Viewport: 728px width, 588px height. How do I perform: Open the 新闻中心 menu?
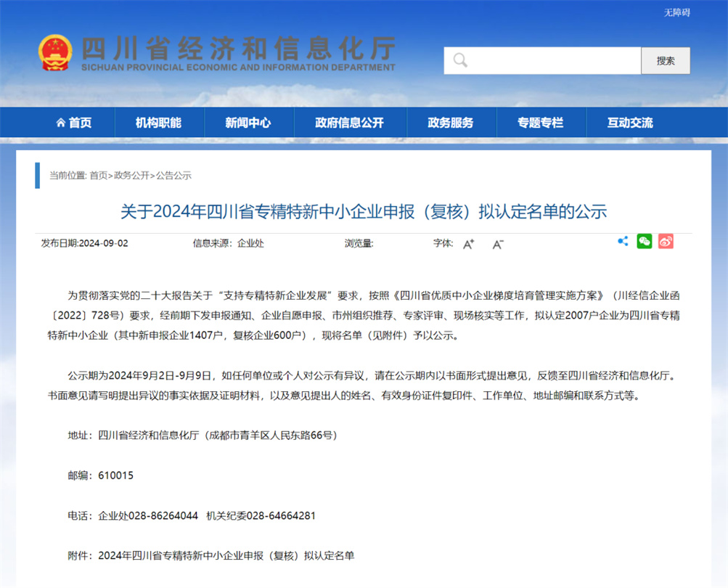(x=248, y=123)
